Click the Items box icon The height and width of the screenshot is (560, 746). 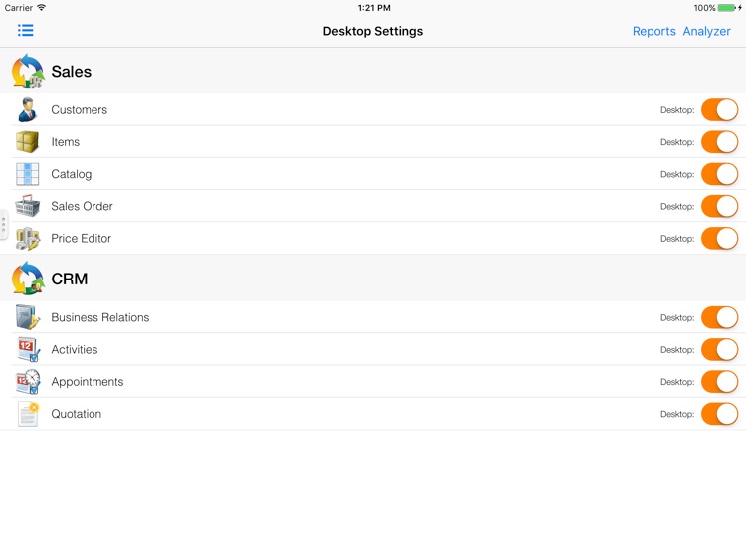tap(27, 142)
